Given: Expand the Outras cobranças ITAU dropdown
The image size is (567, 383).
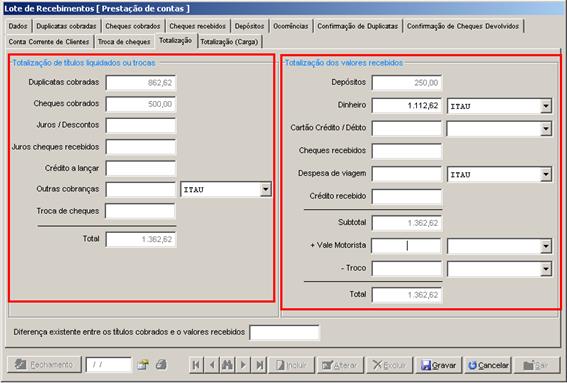Looking at the screenshot, I should [x=265, y=189].
